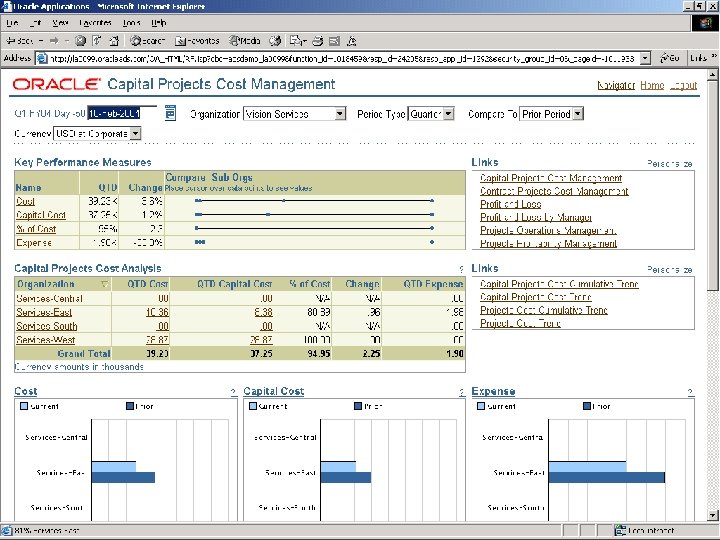
Task: Open help for Capital Projects Cost Analysis
Action: pos(461,269)
